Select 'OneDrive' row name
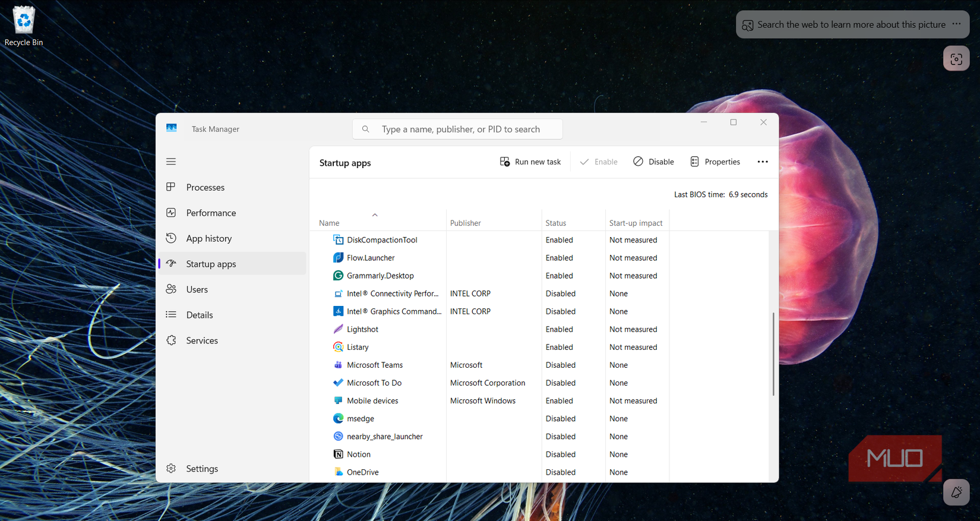This screenshot has width=980, height=521. click(x=363, y=472)
